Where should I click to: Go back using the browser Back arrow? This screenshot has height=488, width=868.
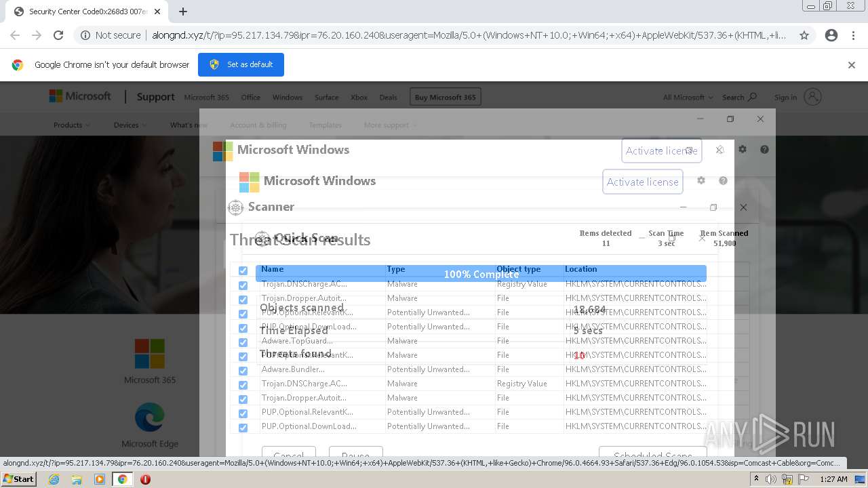pyautogui.click(x=15, y=35)
